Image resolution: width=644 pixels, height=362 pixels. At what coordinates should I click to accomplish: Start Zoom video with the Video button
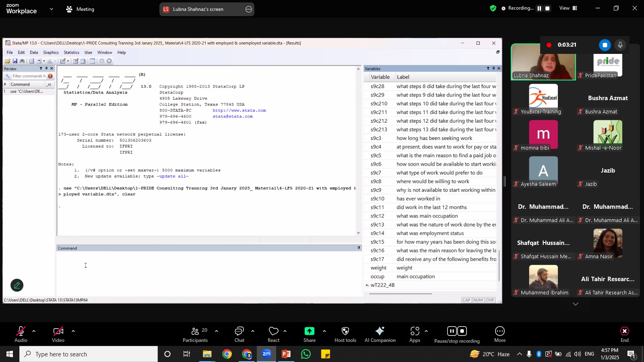(x=58, y=334)
